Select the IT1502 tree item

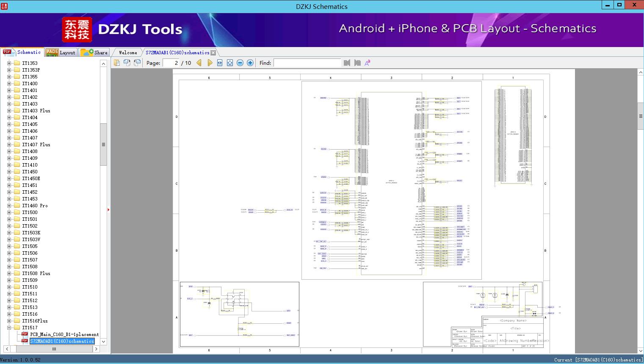[30, 226]
